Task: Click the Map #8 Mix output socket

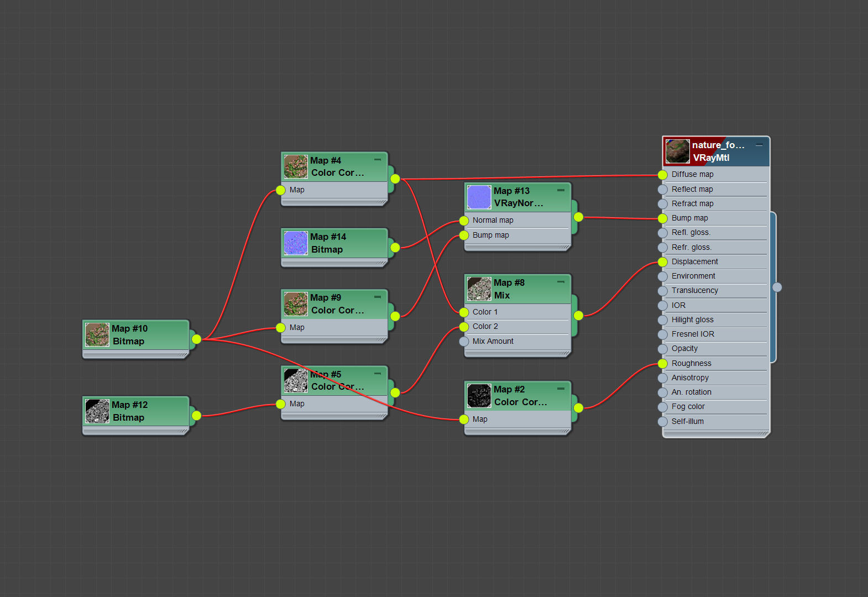Action: point(578,316)
